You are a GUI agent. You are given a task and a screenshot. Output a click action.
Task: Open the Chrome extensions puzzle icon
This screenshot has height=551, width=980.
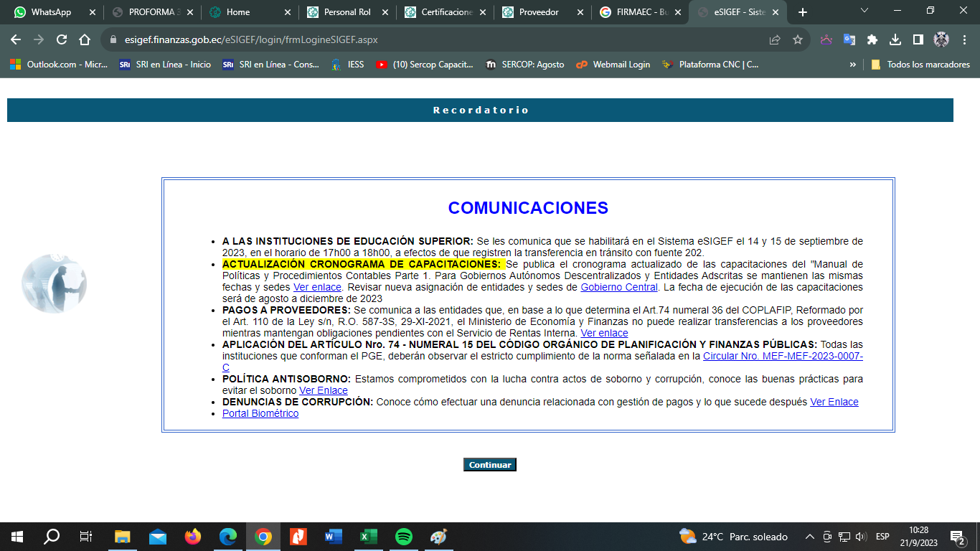(872, 39)
